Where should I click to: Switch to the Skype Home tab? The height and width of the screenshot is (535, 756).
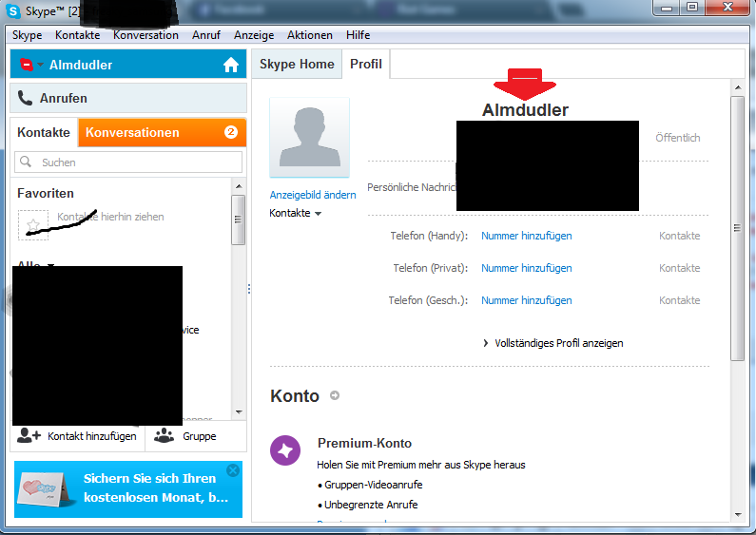pyautogui.click(x=297, y=64)
